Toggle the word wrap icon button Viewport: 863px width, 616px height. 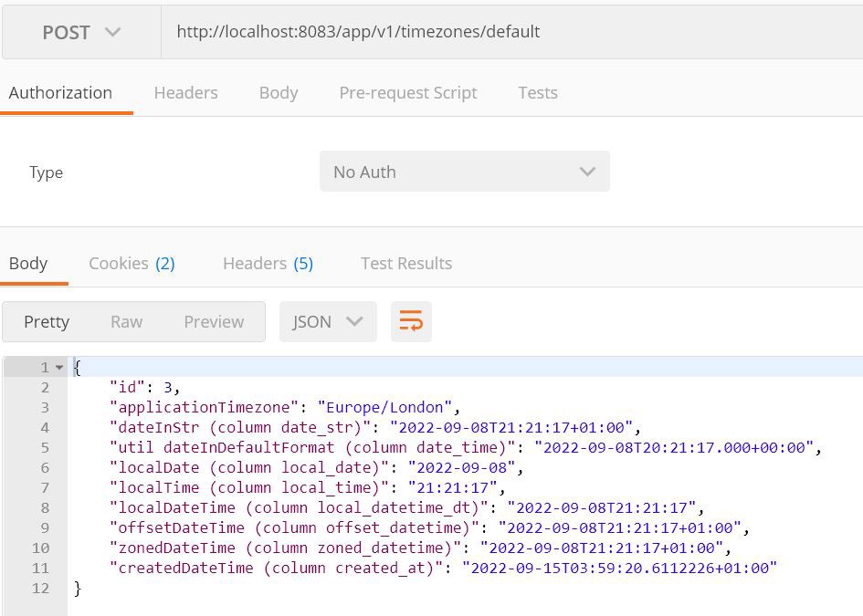[411, 322]
